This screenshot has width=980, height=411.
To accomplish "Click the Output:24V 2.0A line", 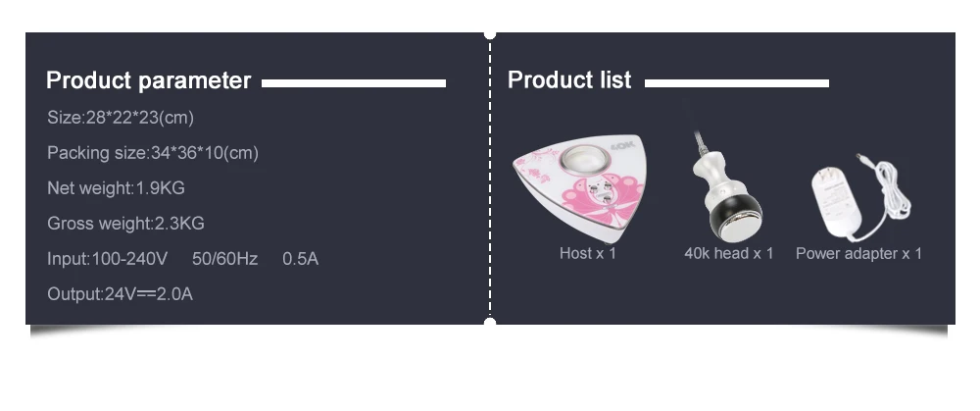I will pos(120,294).
